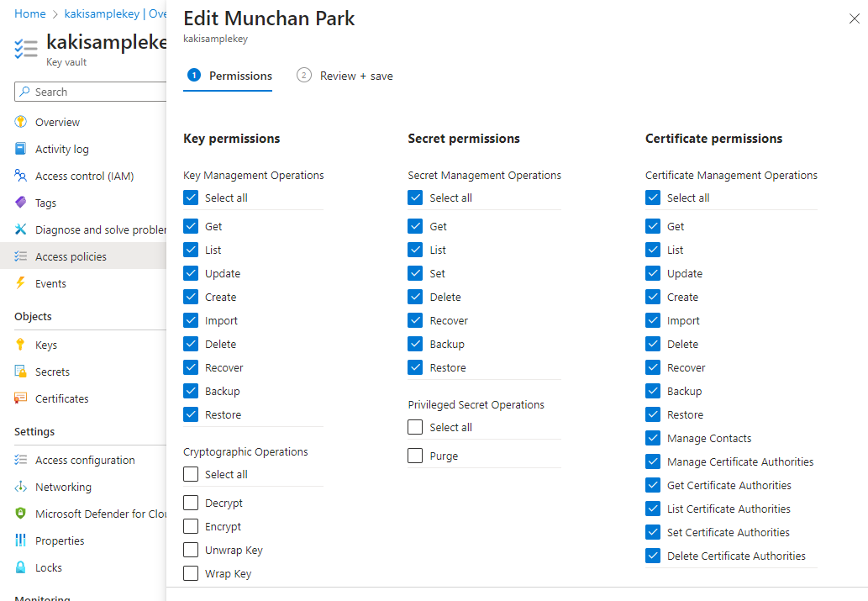Uncheck Key permissions Backup checkbox

[191, 391]
